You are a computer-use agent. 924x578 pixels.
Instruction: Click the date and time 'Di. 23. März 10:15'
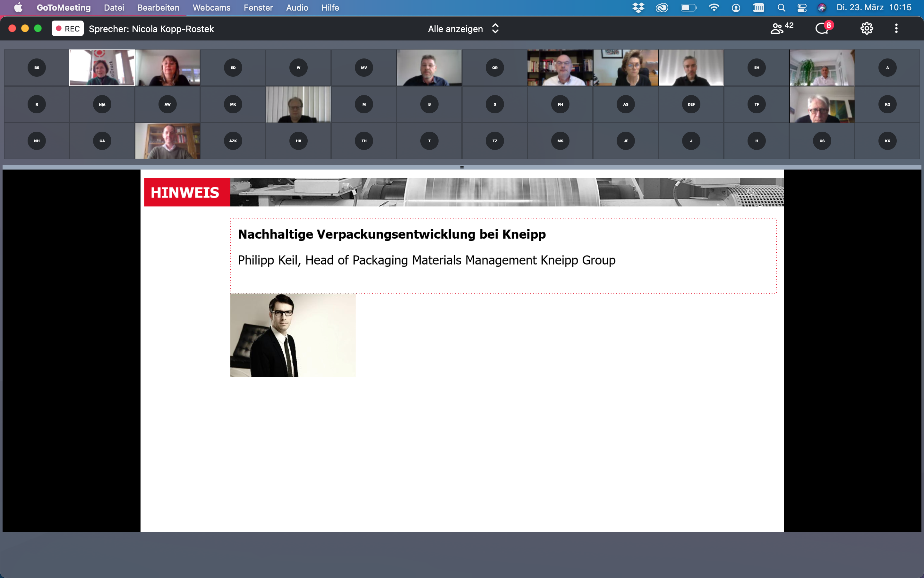coord(874,8)
